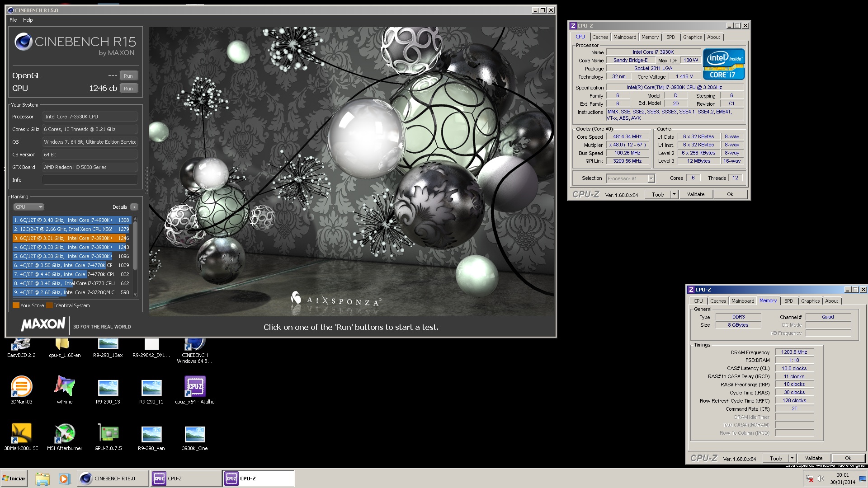Switch to Graphics tab in bottom CPU-Z window
The height and width of the screenshot is (488, 868).
click(810, 301)
